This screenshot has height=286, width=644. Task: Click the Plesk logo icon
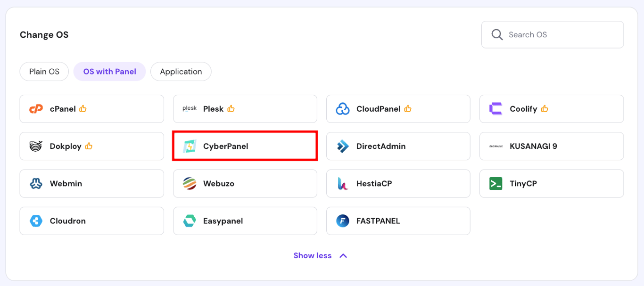click(x=189, y=108)
